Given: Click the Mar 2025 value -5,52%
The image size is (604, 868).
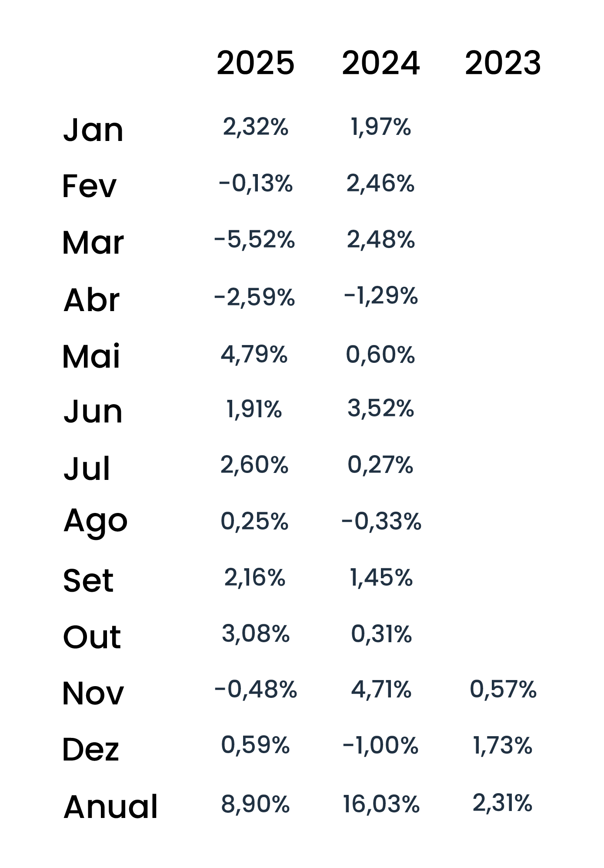Looking at the screenshot, I should click(x=254, y=240).
